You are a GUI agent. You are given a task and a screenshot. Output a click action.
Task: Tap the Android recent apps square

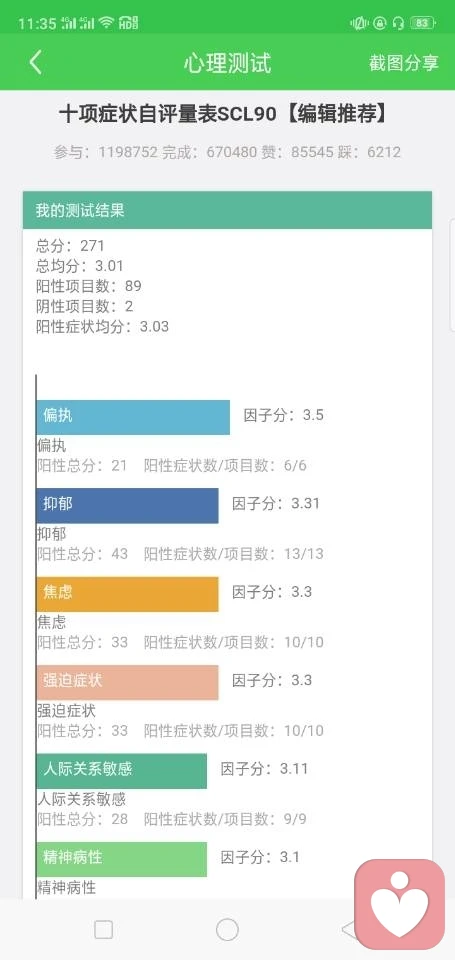click(x=103, y=929)
